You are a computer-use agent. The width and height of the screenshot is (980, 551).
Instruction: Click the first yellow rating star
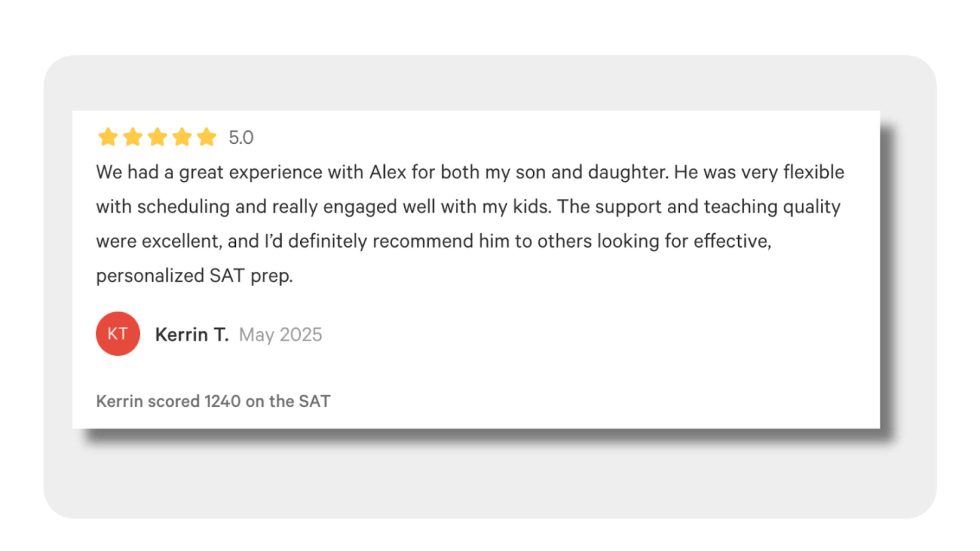[x=108, y=137]
